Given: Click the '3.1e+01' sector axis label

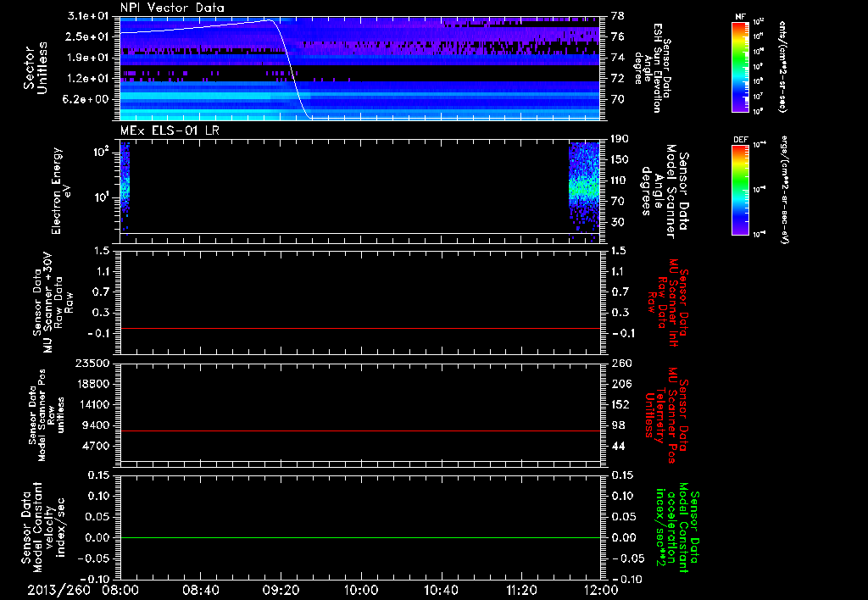Looking at the screenshot, I should (88, 16).
